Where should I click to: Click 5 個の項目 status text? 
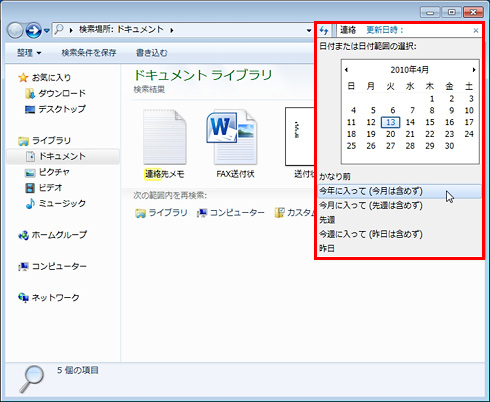tap(78, 370)
